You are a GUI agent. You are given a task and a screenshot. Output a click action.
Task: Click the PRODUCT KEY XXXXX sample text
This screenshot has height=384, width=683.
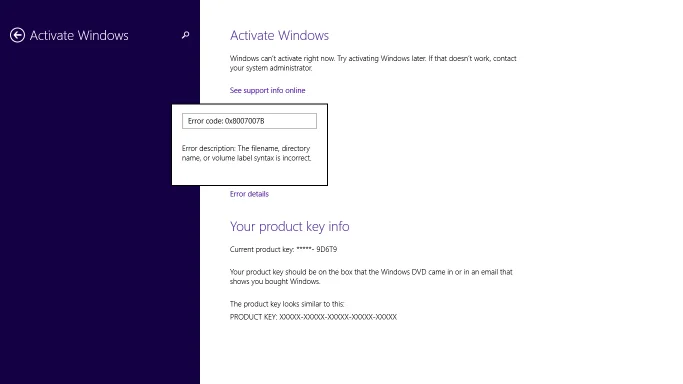click(313, 317)
